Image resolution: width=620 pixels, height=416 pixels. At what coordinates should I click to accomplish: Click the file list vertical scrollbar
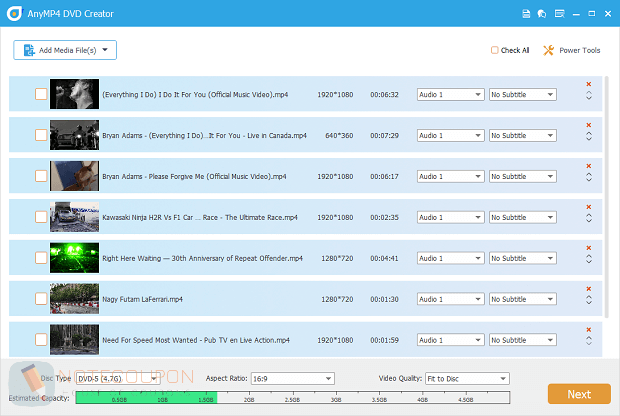click(607, 198)
